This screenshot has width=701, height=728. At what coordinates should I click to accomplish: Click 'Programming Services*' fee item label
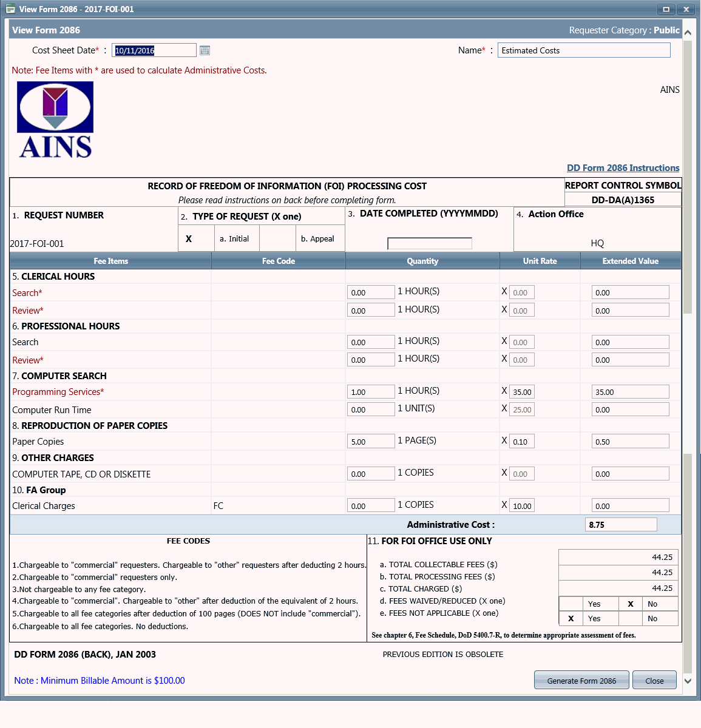click(58, 392)
